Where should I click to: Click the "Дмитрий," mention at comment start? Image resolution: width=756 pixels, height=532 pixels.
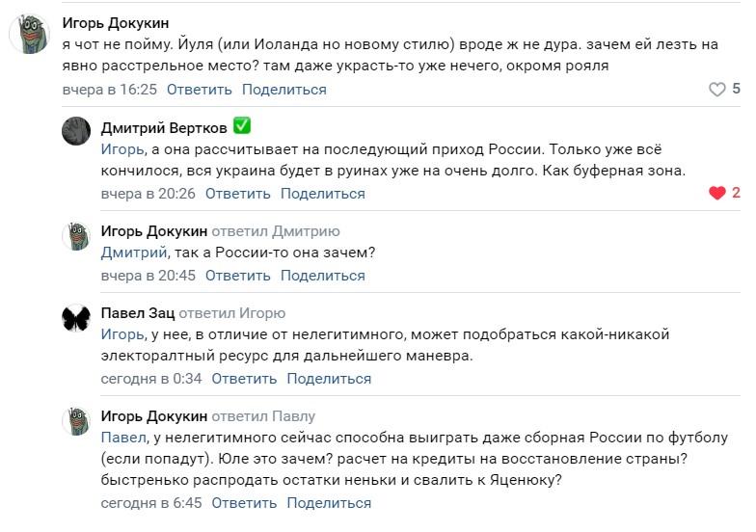click(134, 253)
